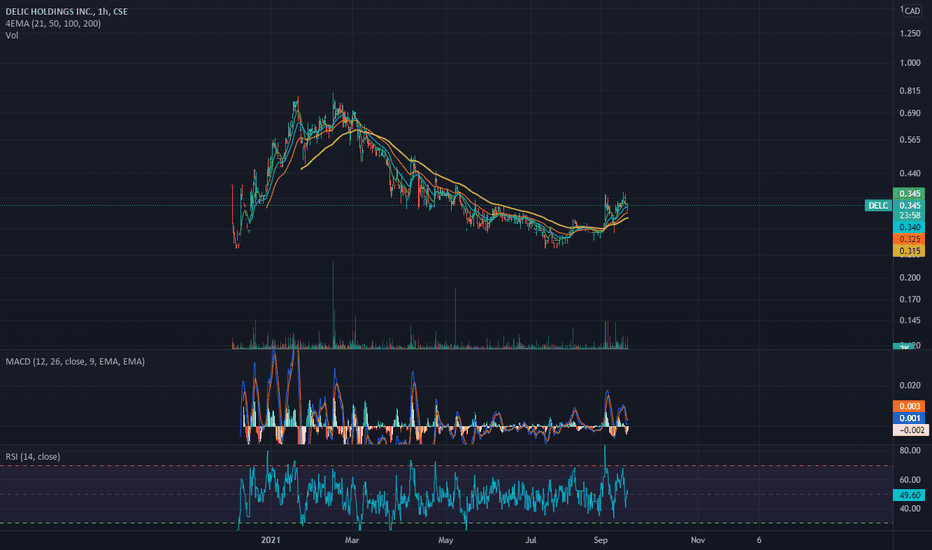
Task: Click the 0.690 price axis label
Action: tap(910, 113)
